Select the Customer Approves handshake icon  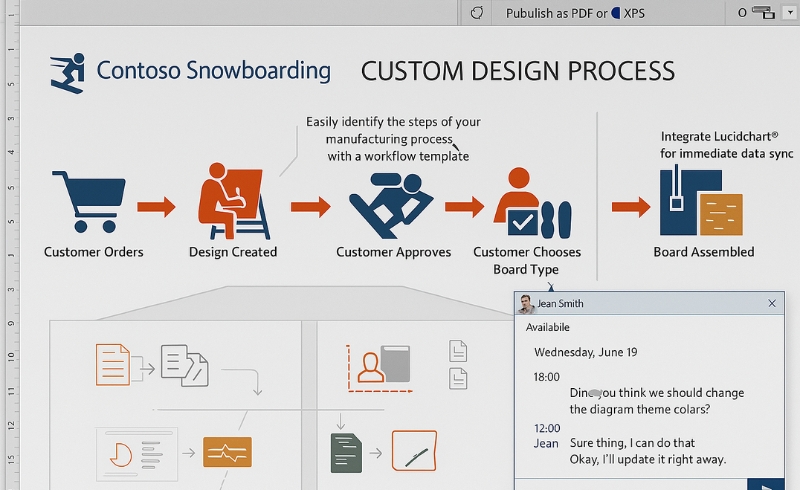(391, 205)
